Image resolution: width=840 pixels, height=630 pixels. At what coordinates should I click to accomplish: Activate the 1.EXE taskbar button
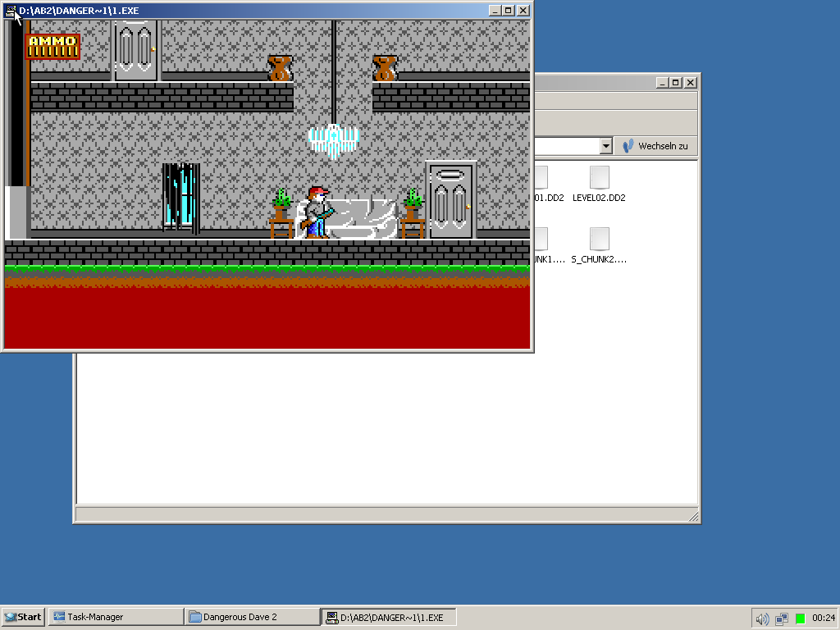click(x=389, y=618)
